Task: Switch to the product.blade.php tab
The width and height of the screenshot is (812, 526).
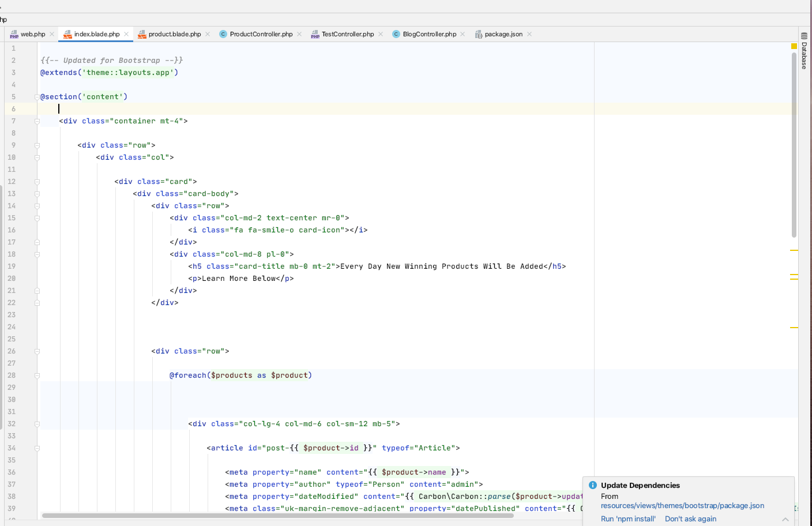Action: (175, 34)
